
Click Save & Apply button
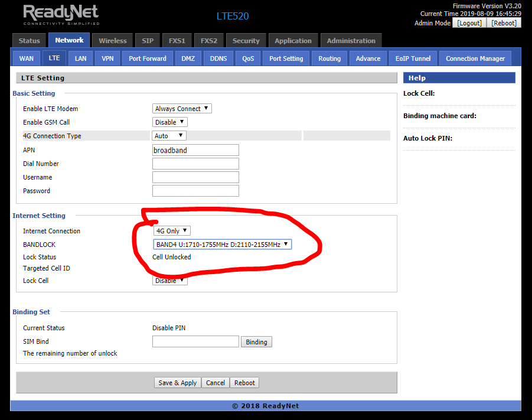(178, 383)
